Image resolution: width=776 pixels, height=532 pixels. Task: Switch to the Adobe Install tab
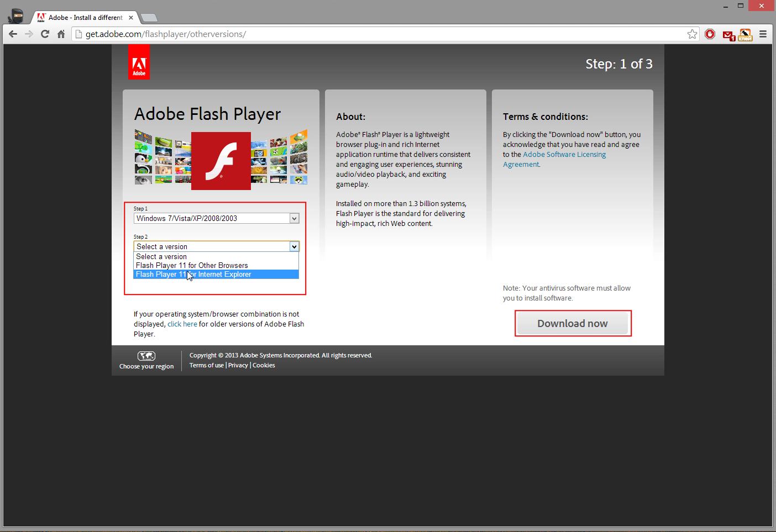click(x=83, y=17)
